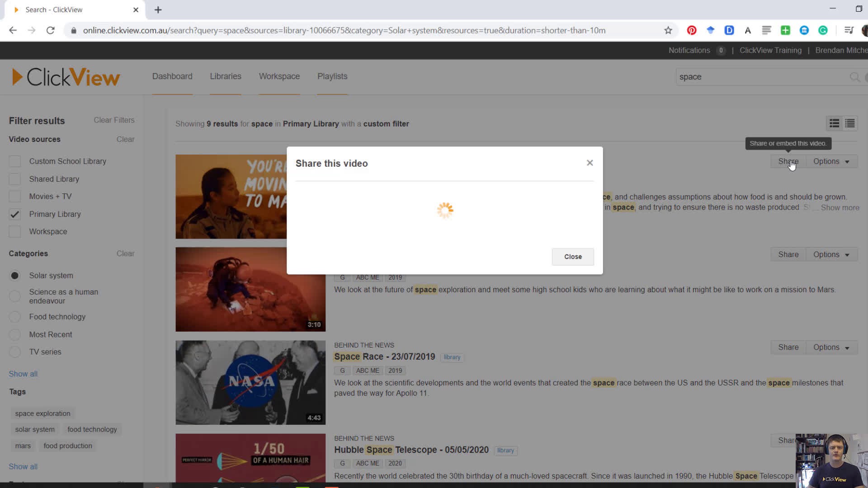The height and width of the screenshot is (488, 868).
Task: Clear Categories filter
Action: coord(125,253)
